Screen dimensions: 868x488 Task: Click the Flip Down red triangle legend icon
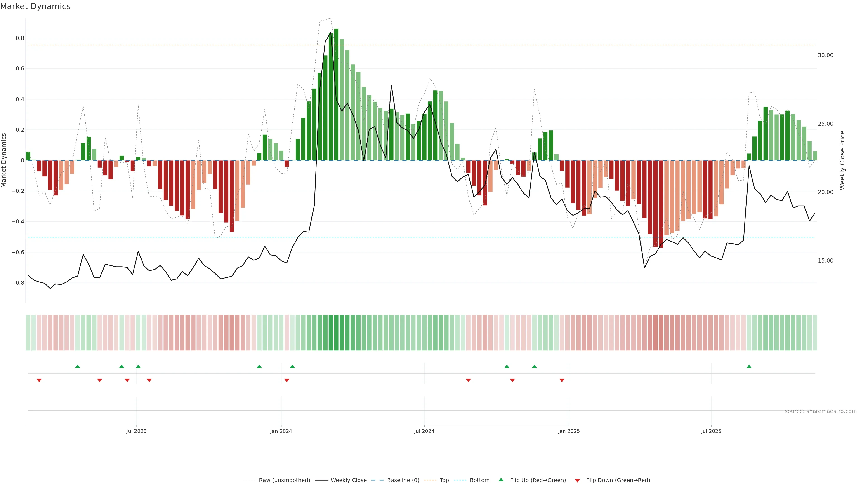point(577,480)
